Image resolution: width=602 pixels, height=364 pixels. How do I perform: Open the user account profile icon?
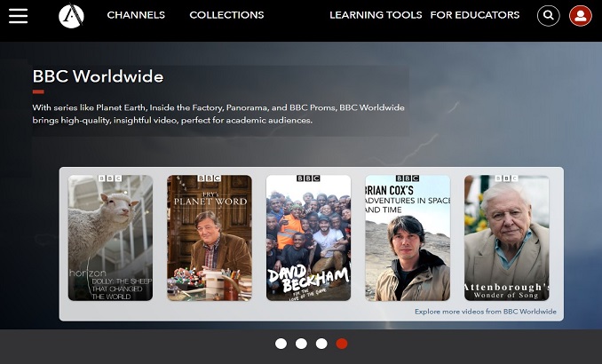click(x=581, y=15)
